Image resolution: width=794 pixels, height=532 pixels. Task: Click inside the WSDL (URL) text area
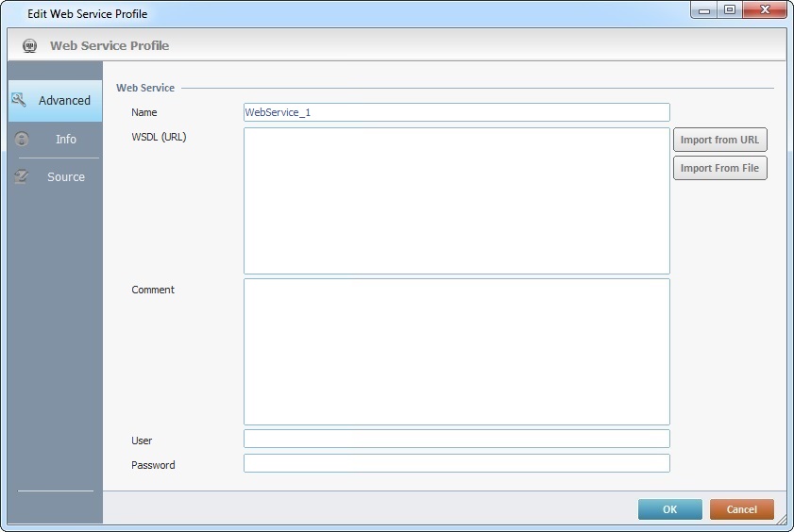(x=456, y=201)
